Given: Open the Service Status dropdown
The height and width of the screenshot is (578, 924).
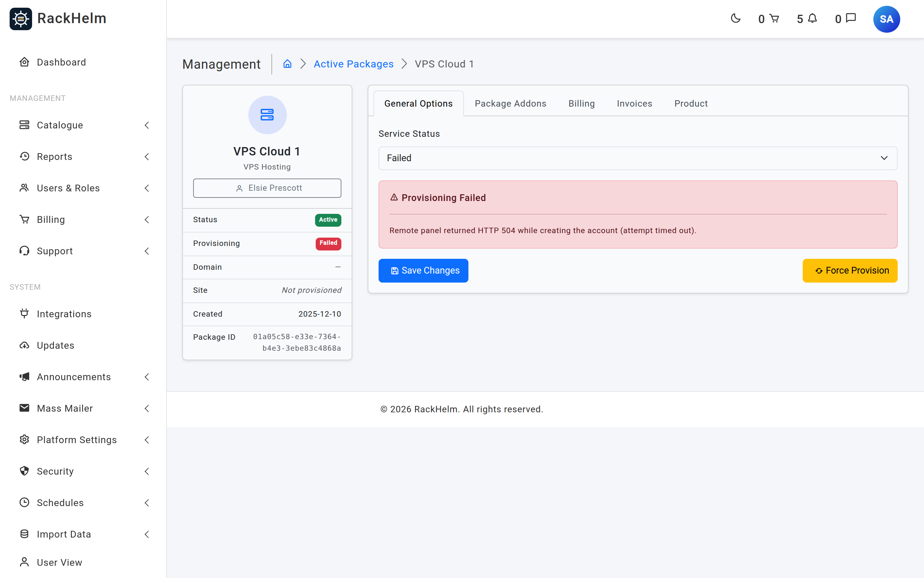Looking at the screenshot, I should [637, 158].
